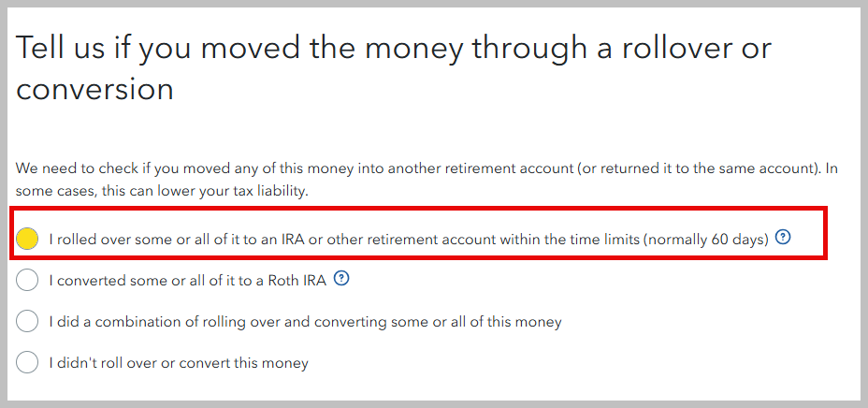Select the combination of rolling over and converting radio
868x408 pixels.
(27, 321)
